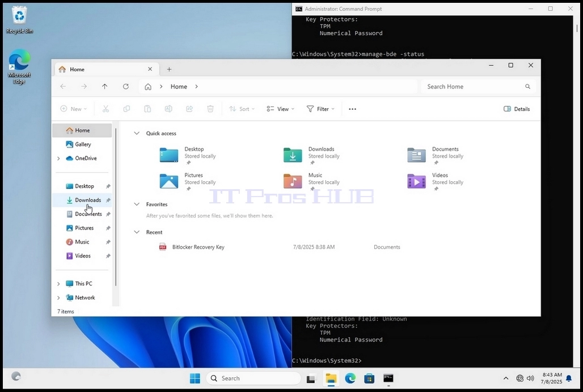This screenshot has height=392, width=583.
Task: Select Home in navigation pane
Action: [82, 130]
